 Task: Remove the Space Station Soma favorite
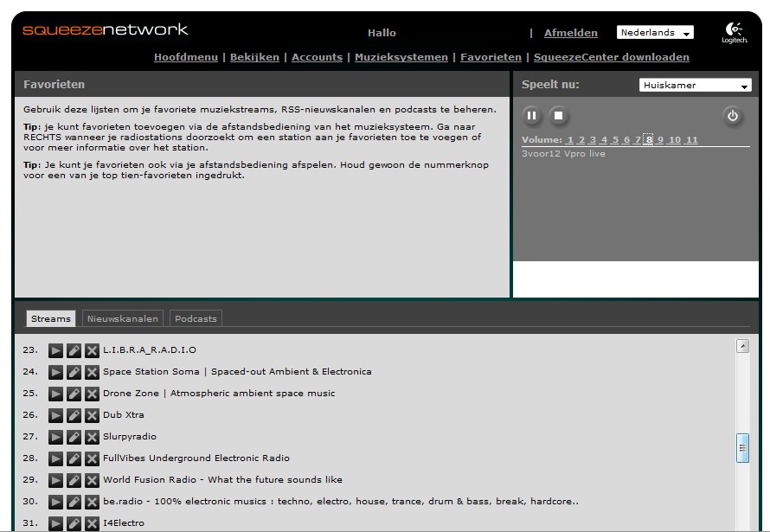pos(92,372)
